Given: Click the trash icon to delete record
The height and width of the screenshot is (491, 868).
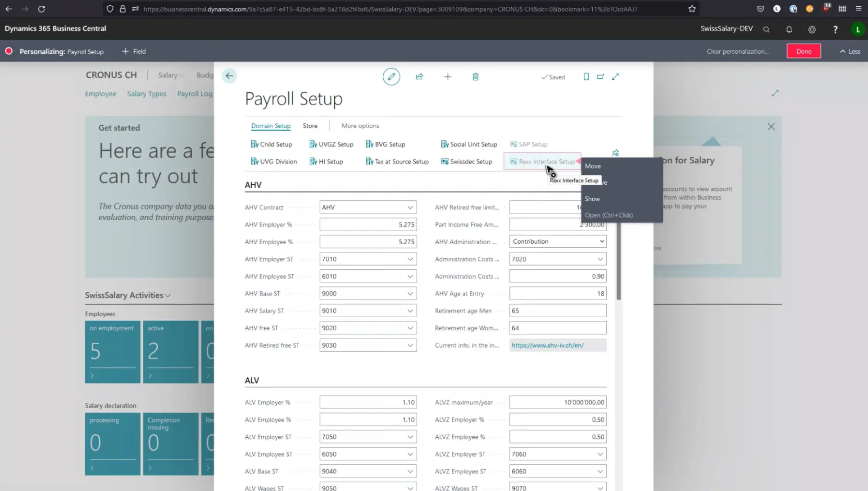Looking at the screenshot, I should (x=475, y=77).
